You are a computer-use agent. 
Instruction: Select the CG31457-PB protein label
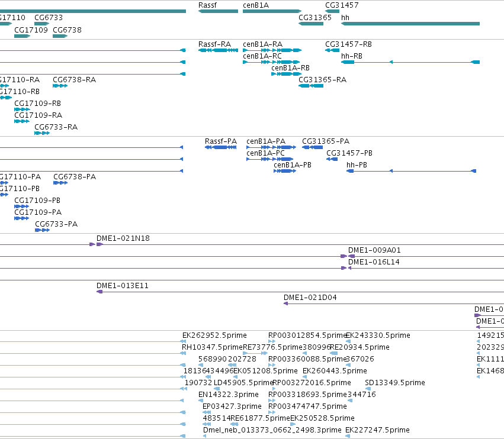tap(349, 153)
